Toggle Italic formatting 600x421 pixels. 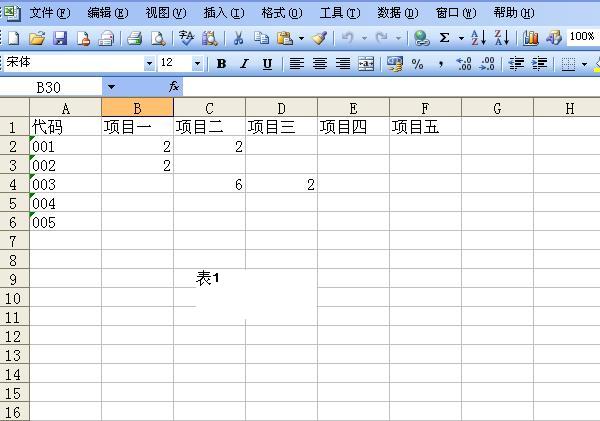(244, 64)
